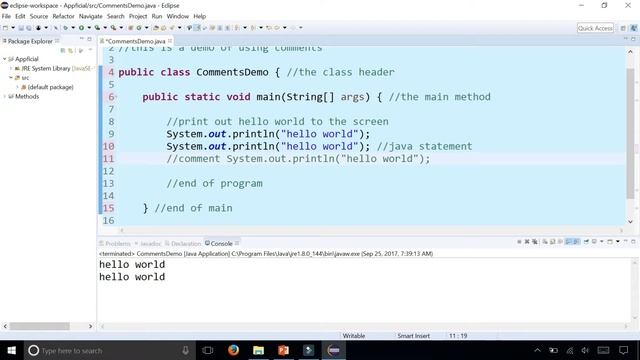Image resolution: width=640 pixels, height=360 pixels.
Task: Toggle Show Console When Output Changes
Action: coord(568,242)
